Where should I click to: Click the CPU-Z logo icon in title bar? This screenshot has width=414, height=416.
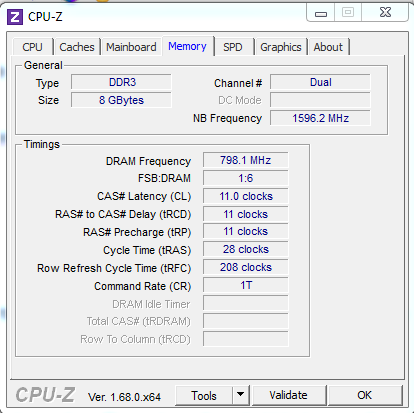15,17
